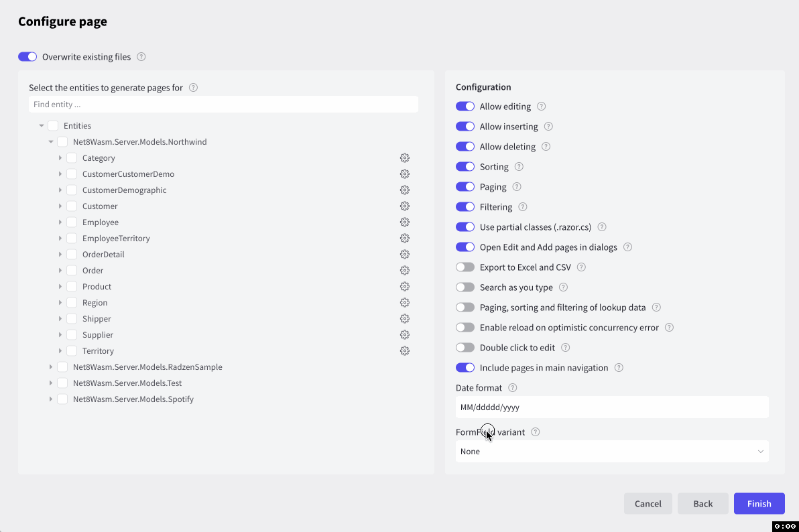Image resolution: width=799 pixels, height=532 pixels.
Task: Check the Product entity checkbox
Action: [72, 286]
